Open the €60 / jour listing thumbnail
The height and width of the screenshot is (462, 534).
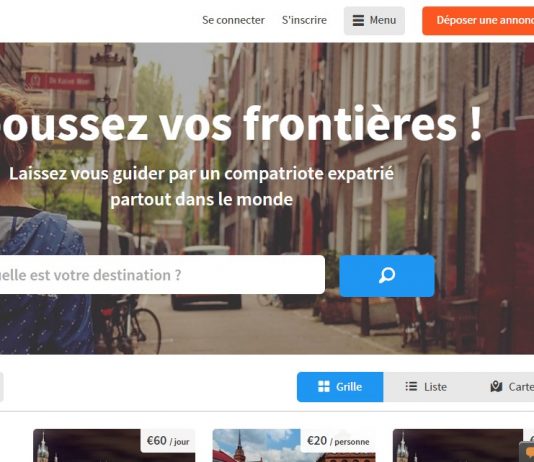(x=114, y=445)
